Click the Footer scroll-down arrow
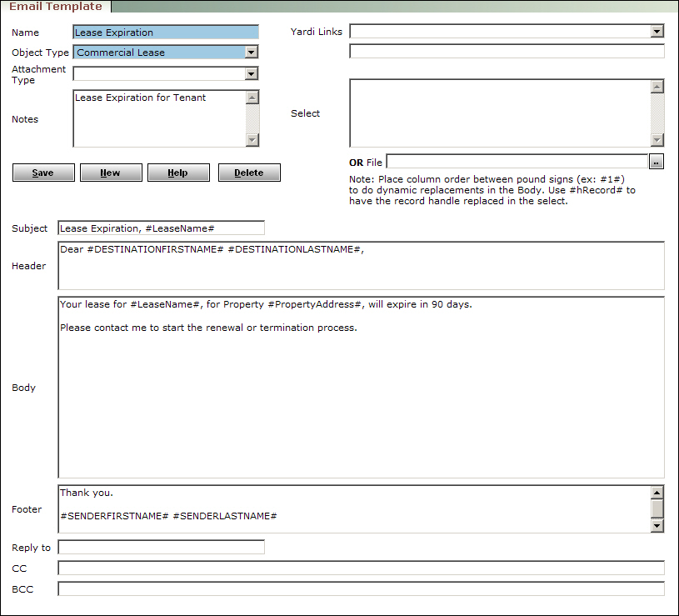This screenshot has height=616, width=679. 657,525
